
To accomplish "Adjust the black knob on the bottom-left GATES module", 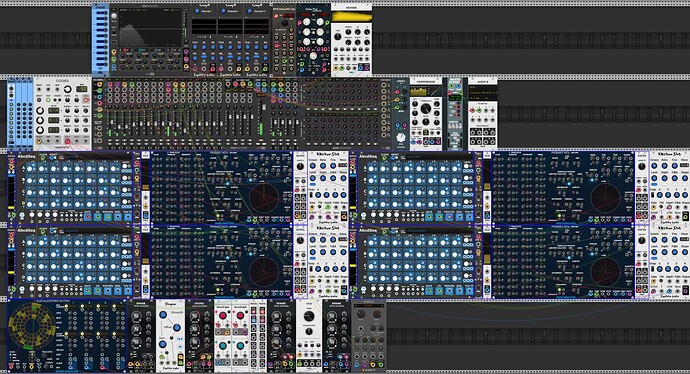I will 300,241.
